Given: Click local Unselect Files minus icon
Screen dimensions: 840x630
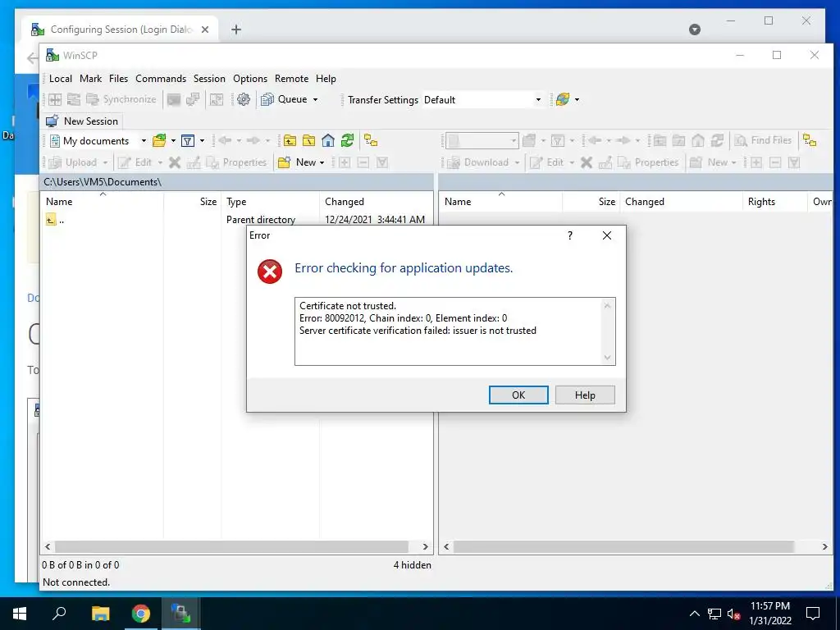Looking at the screenshot, I should point(363,162).
